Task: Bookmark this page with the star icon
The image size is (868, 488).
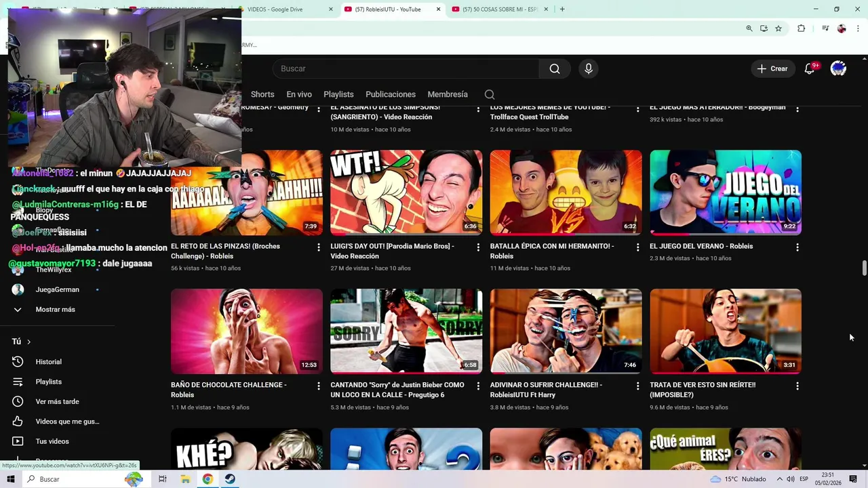Action: point(778,28)
